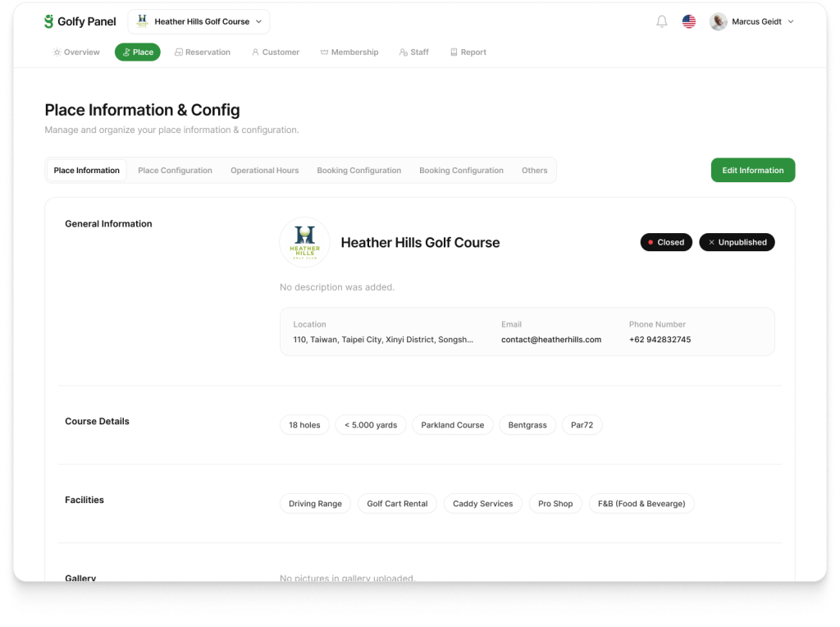Click the Driving Range facility tag
Image resolution: width=840 pixels, height=627 pixels.
click(x=315, y=504)
